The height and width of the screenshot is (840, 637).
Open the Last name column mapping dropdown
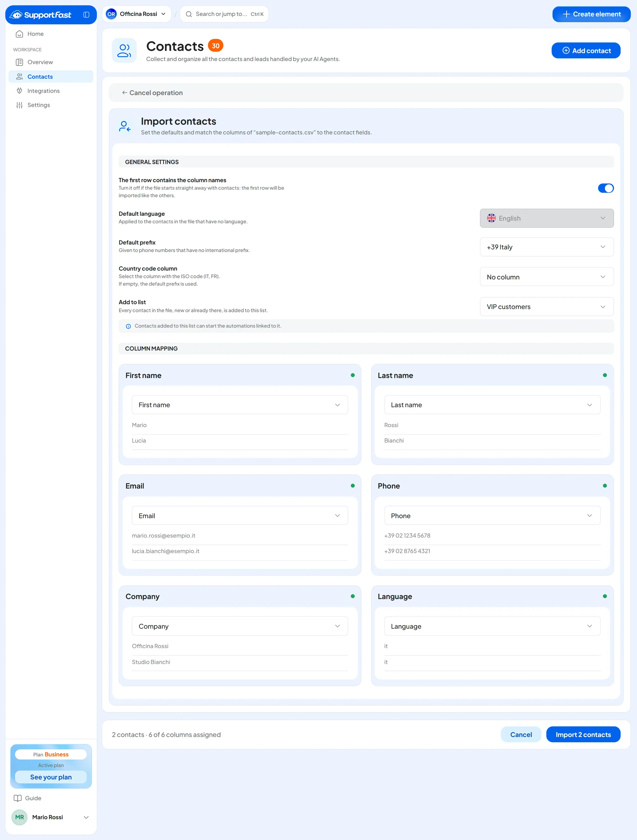point(492,405)
